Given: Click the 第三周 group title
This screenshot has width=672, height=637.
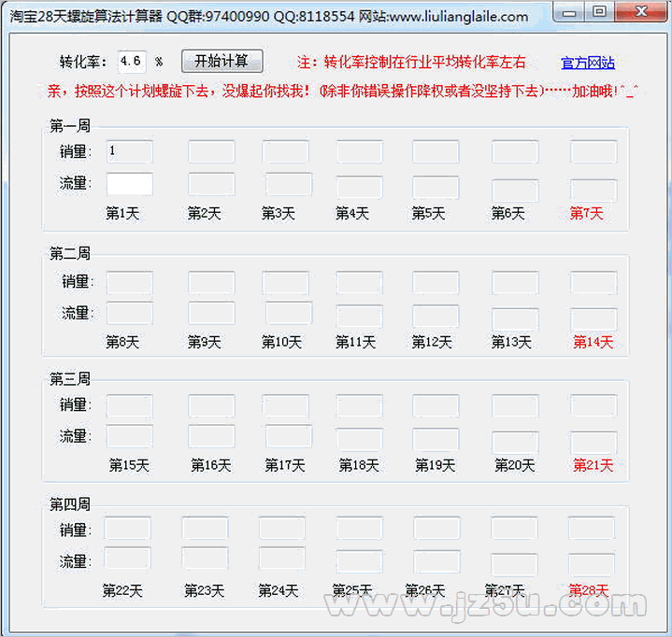Looking at the screenshot, I should [70, 379].
